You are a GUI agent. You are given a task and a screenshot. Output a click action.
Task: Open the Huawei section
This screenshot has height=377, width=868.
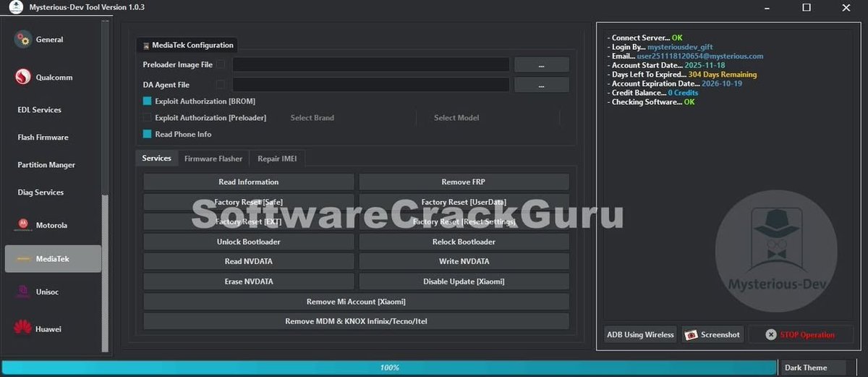click(x=52, y=329)
